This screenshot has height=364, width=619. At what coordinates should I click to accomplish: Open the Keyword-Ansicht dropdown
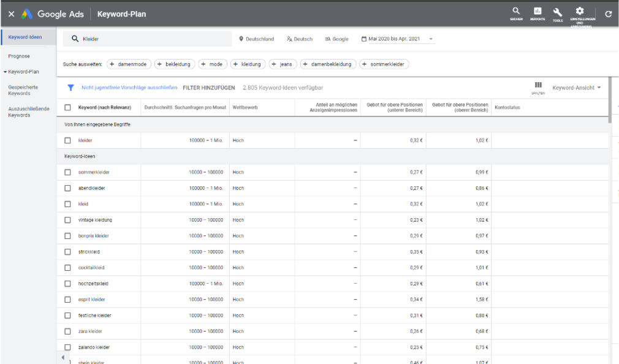(x=576, y=88)
